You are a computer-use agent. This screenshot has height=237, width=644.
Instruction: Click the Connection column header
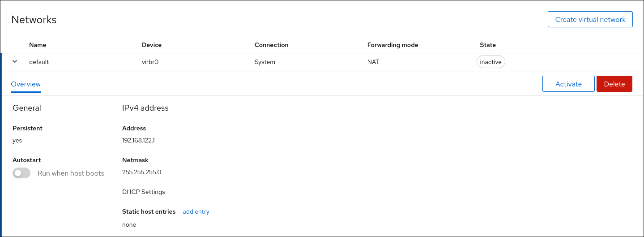point(271,45)
